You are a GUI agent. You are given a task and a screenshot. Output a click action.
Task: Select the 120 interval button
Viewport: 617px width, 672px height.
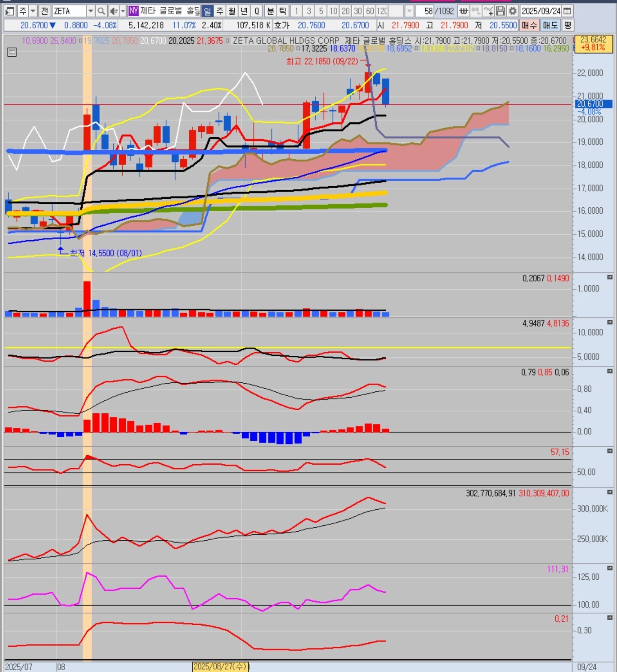(x=382, y=11)
